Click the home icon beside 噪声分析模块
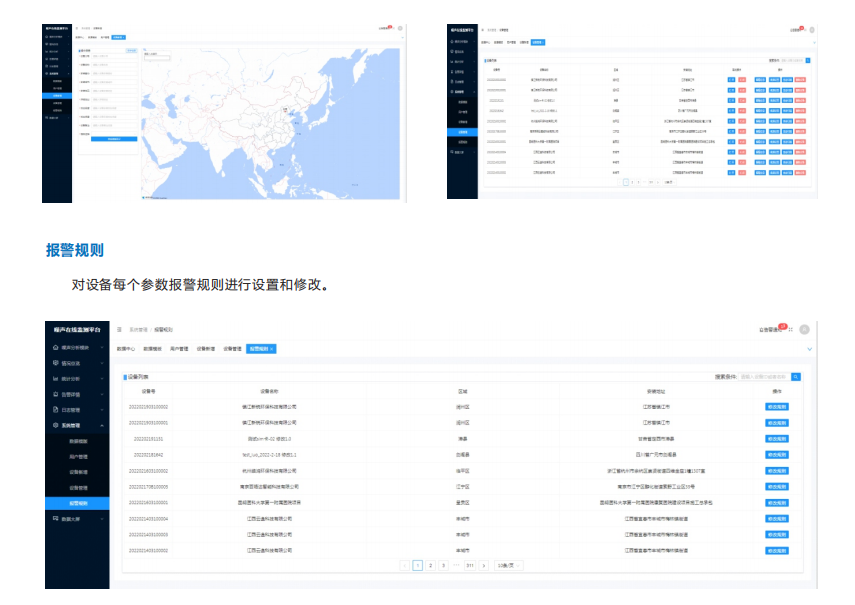This screenshot has width=855, height=605. click(x=56, y=347)
